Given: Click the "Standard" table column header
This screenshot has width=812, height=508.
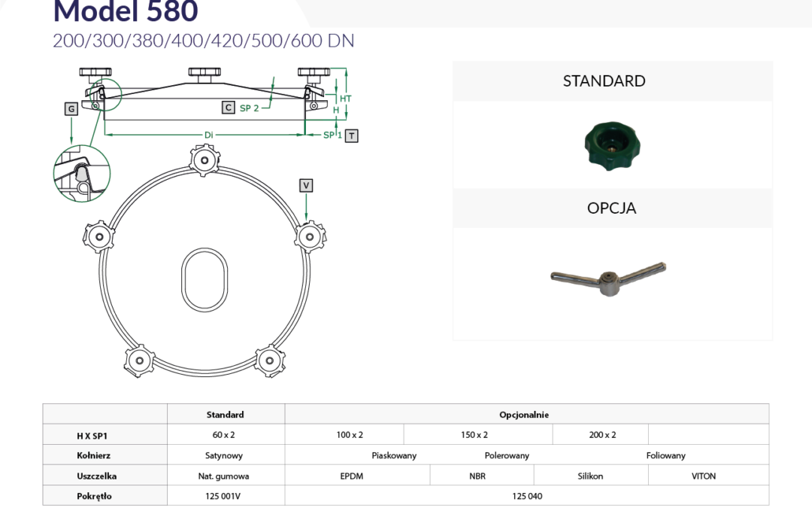Looking at the screenshot, I should point(226,415).
